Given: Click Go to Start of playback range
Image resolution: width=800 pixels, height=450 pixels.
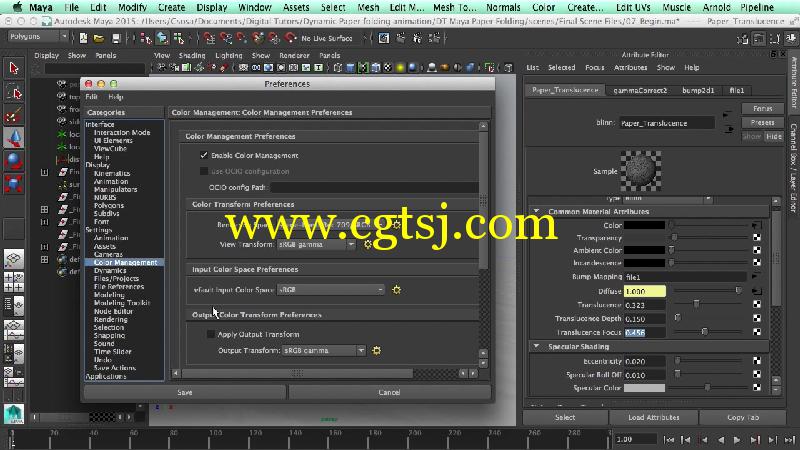Looking at the screenshot, I should [x=668, y=440].
